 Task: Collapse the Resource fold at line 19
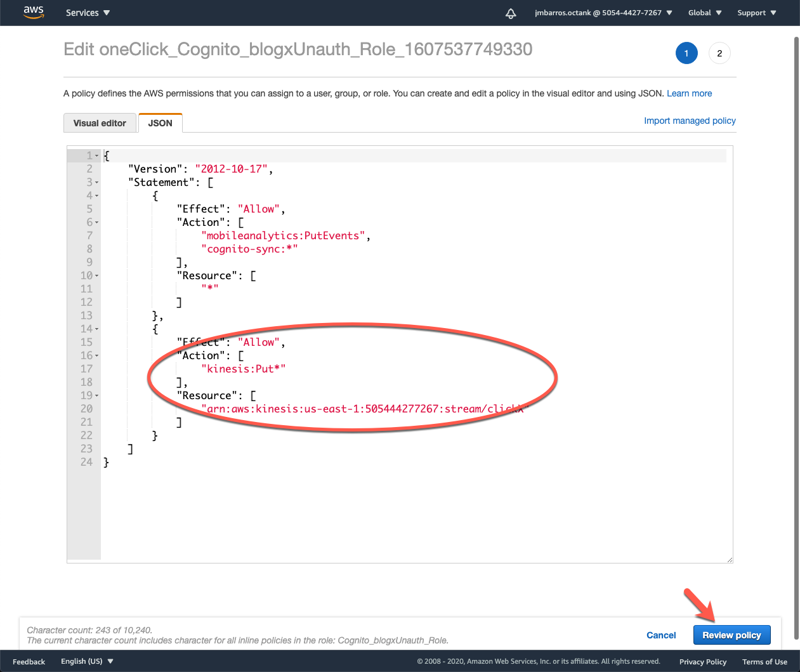pos(97,396)
